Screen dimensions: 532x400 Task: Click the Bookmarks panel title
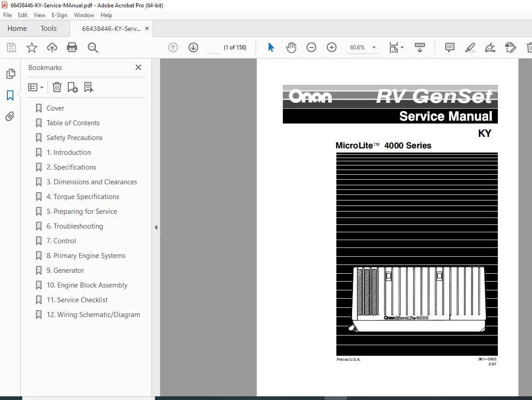[x=45, y=67]
